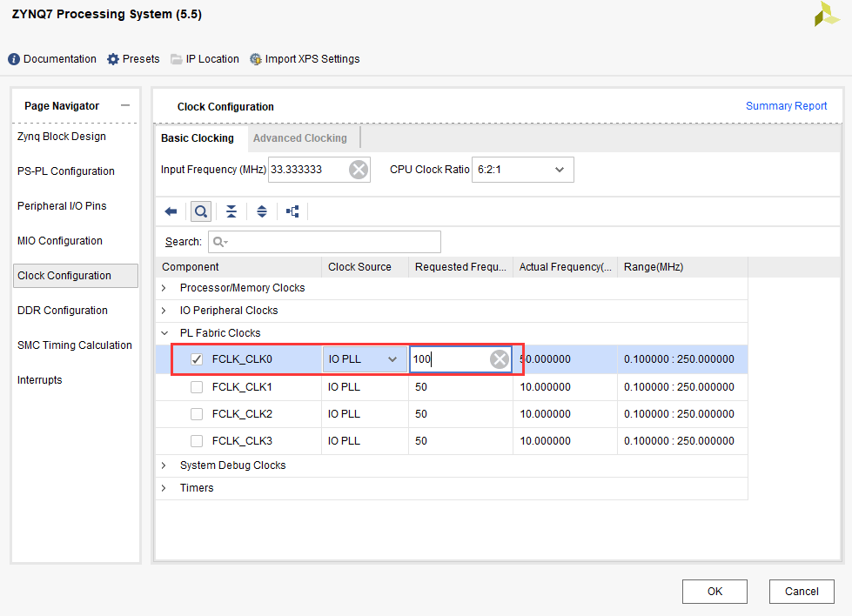
Task: Click FCLK_CLK1 actual frequency 10.000000 cell
Action: (565, 387)
